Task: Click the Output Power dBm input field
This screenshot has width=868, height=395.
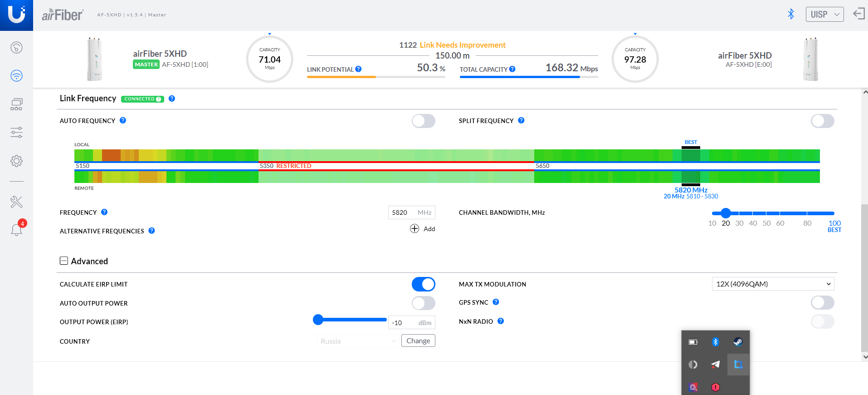Action: 412,323
